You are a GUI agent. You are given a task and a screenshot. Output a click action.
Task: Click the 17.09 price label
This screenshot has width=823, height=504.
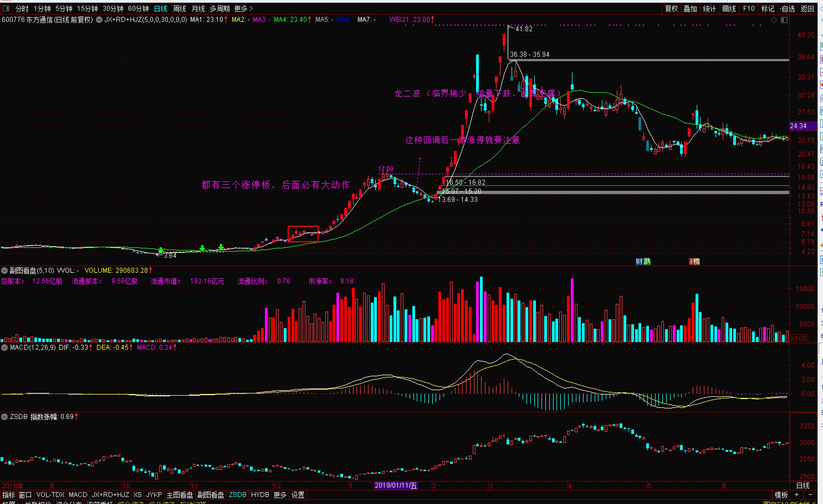[x=385, y=169]
